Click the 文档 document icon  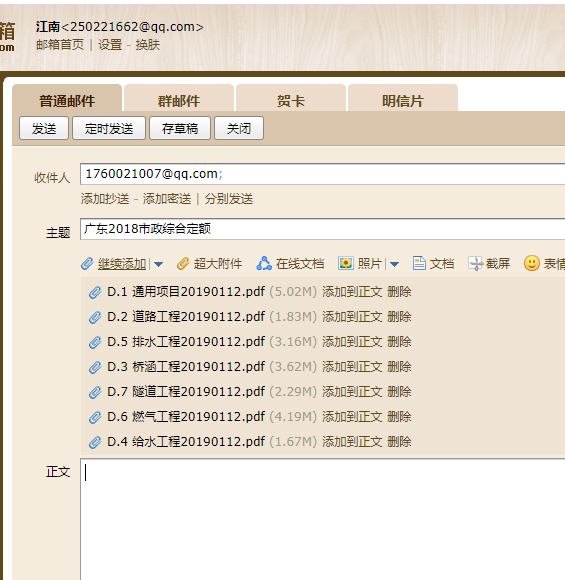pyautogui.click(x=419, y=263)
